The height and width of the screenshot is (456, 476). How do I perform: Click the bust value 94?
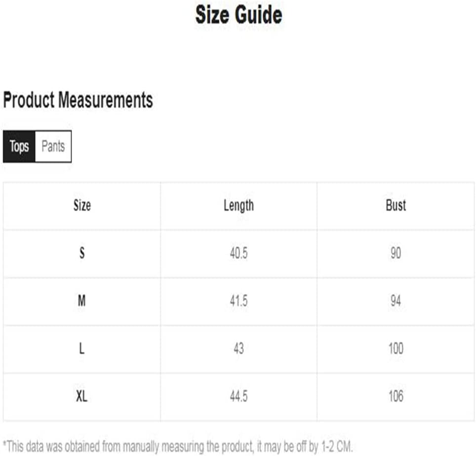[x=396, y=301]
